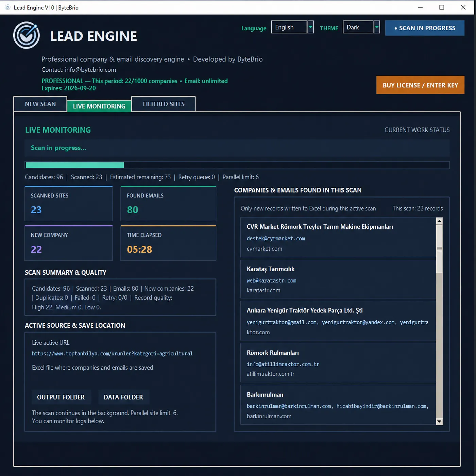
Task: Click the 'Scan in progress...' status text
Action: tap(58, 148)
